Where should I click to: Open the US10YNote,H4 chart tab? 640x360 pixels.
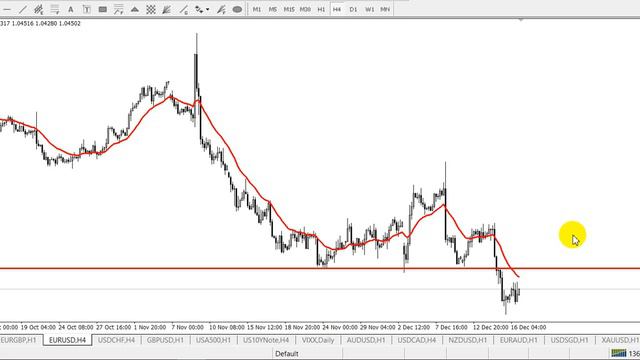point(266,340)
